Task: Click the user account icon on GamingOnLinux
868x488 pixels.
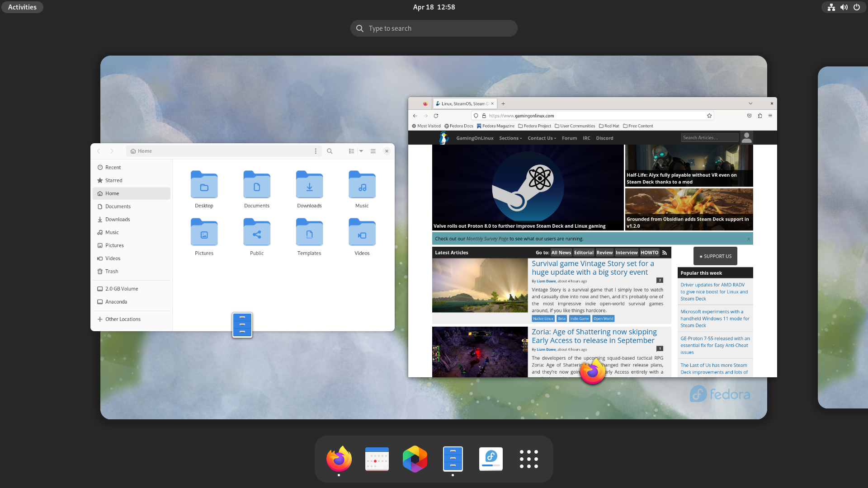Action: [x=746, y=137]
